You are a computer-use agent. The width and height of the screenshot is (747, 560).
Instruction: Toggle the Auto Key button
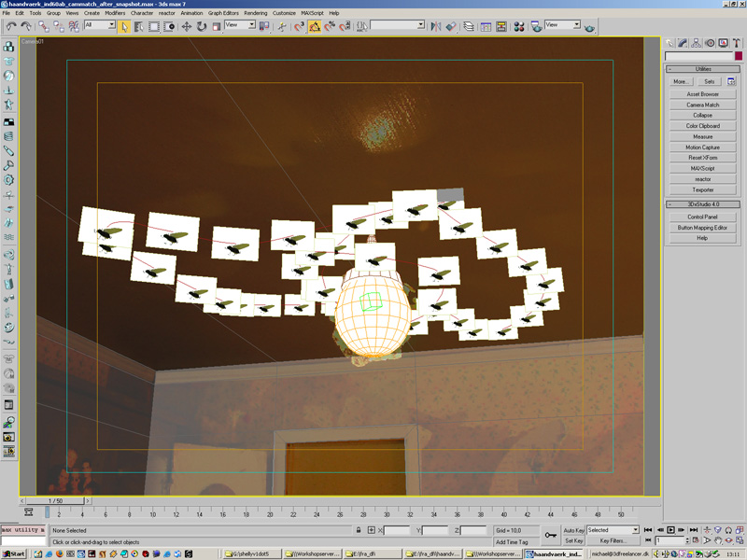point(573,530)
